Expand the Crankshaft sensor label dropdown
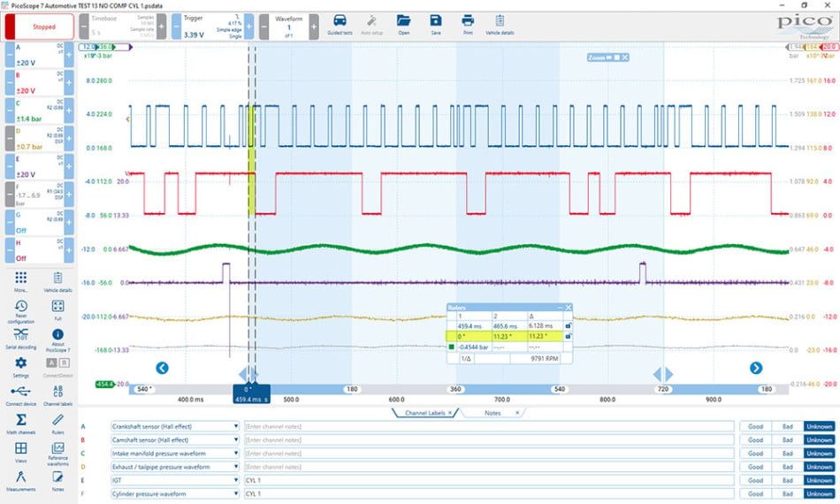This screenshot has height=504, width=840. click(236, 426)
